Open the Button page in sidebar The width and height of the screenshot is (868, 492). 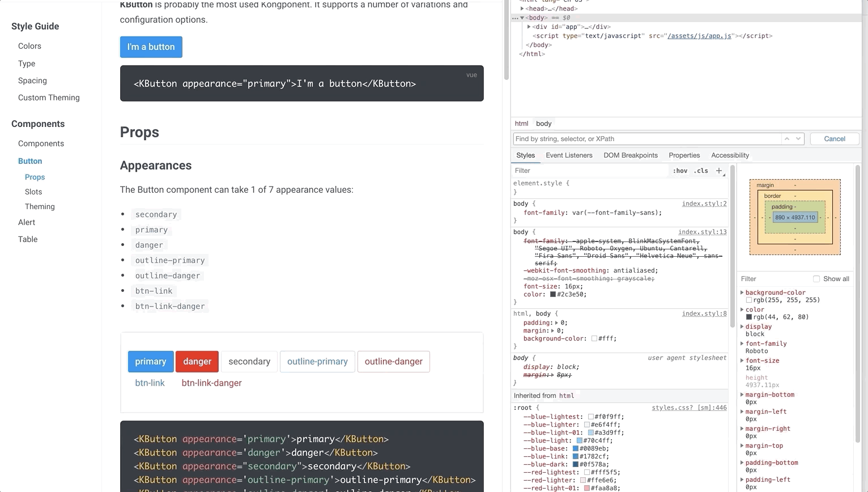coord(30,161)
